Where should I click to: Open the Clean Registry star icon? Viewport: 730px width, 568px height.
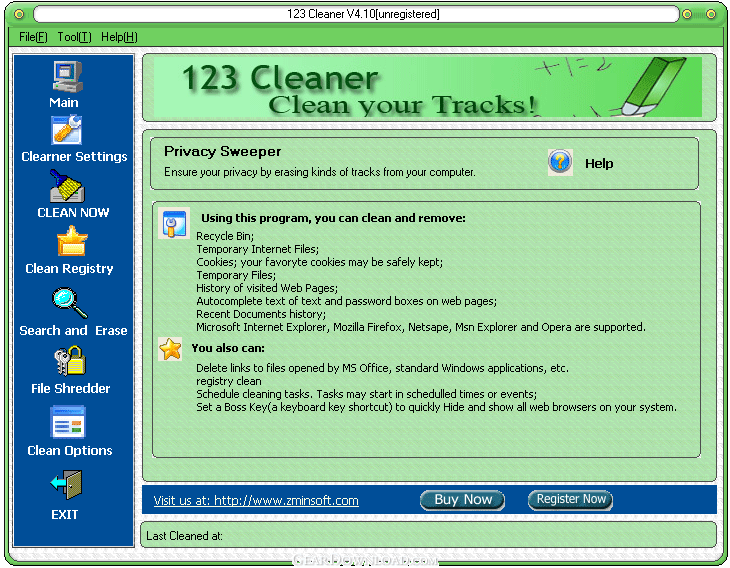click(x=72, y=241)
